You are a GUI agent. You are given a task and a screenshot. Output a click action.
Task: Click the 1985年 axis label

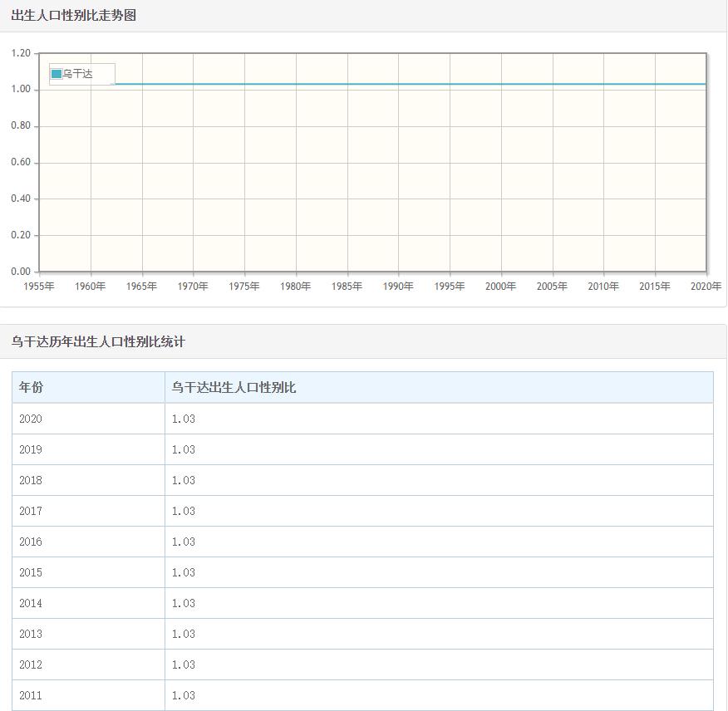coord(347,286)
